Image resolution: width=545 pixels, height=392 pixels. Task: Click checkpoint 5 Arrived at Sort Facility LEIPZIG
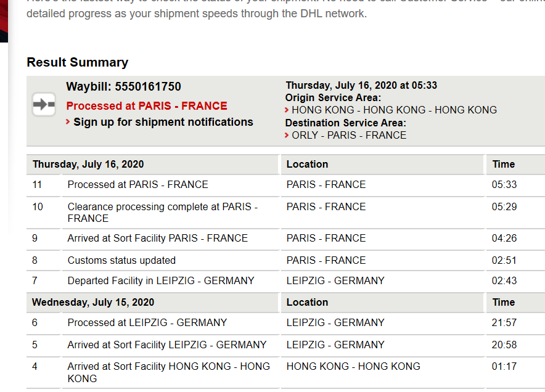coord(285,345)
